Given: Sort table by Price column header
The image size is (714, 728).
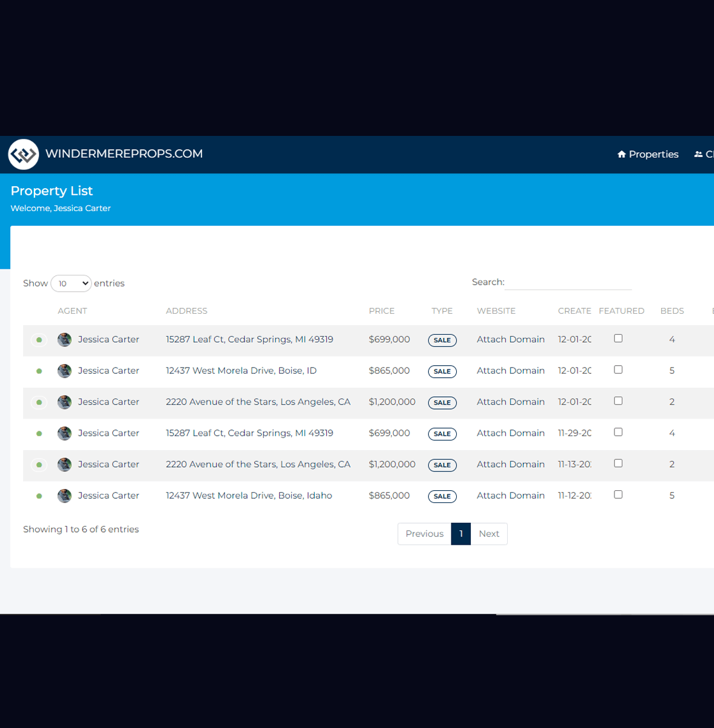Looking at the screenshot, I should (382, 311).
